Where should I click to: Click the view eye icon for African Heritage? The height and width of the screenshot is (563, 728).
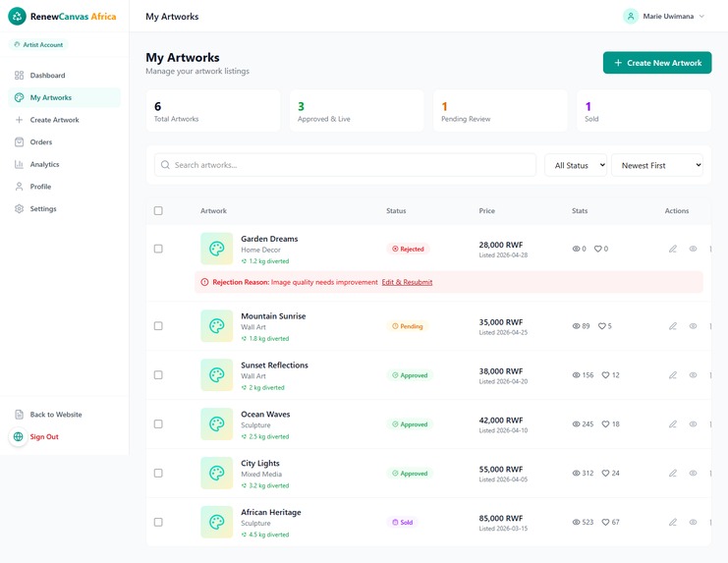693,522
